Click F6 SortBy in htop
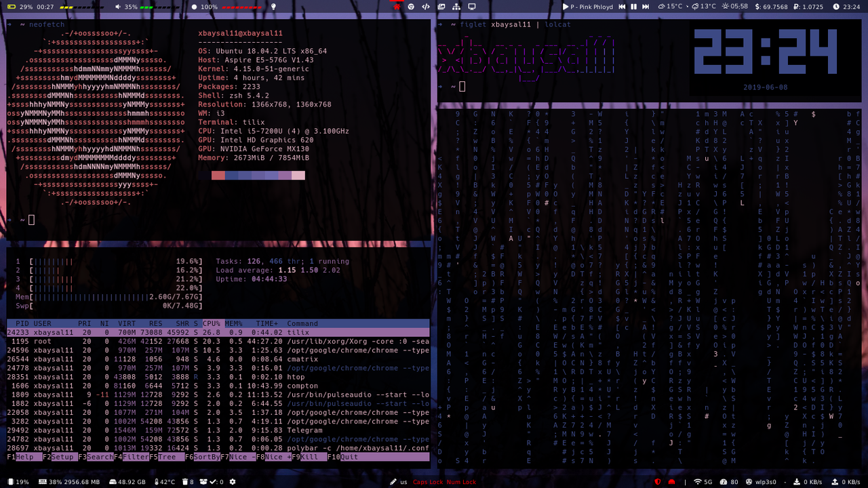The image size is (868, 488). 202,457
